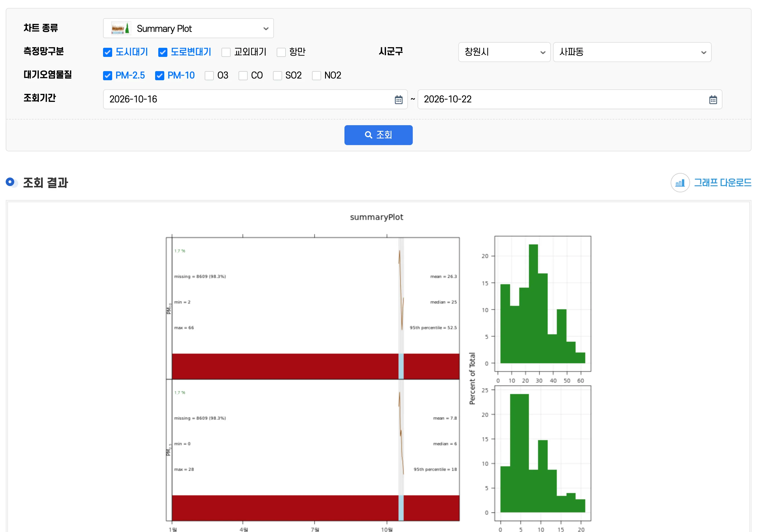This screenshot has height=532, width=776.
Task: Check the O3 pollutant checkbox
Action: click(x=209, y=76)
